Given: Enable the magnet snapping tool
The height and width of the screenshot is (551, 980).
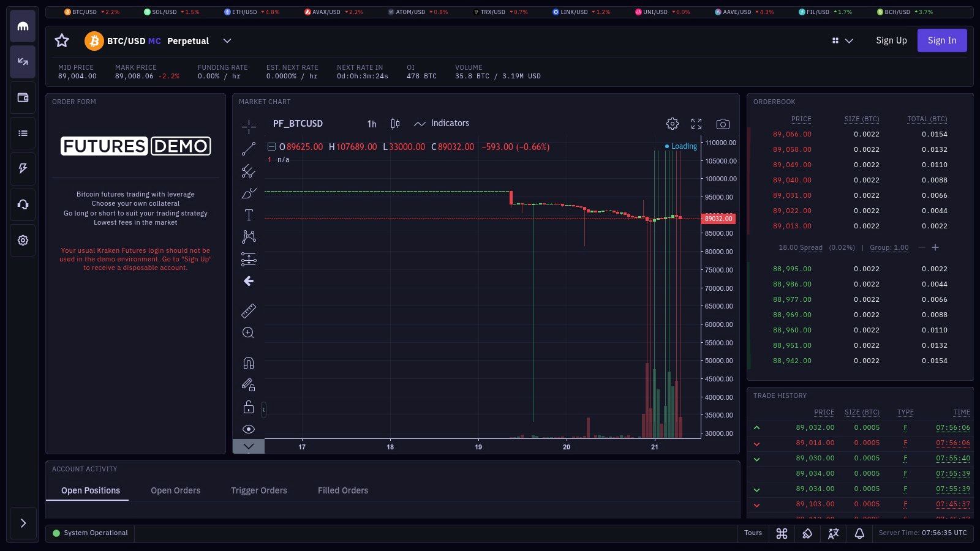Looking at the screenshot, I should tap(248, 362).
